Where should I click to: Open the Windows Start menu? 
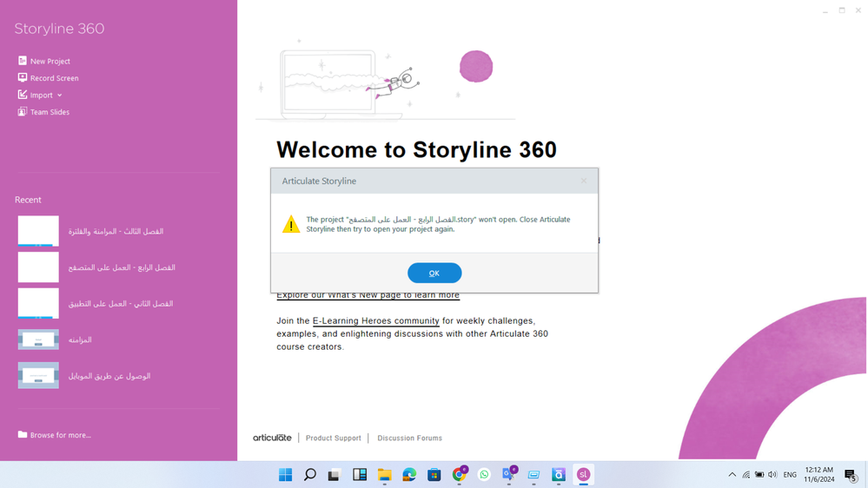[x=286, y=474]
